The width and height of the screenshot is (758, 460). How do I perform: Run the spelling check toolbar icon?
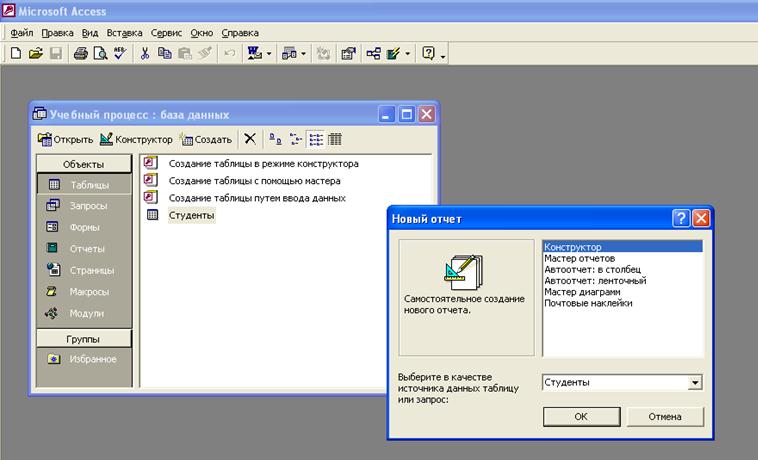[120, 53]
